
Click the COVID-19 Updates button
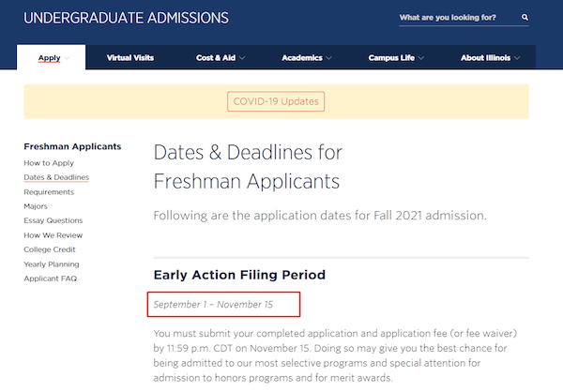[276, 101]
